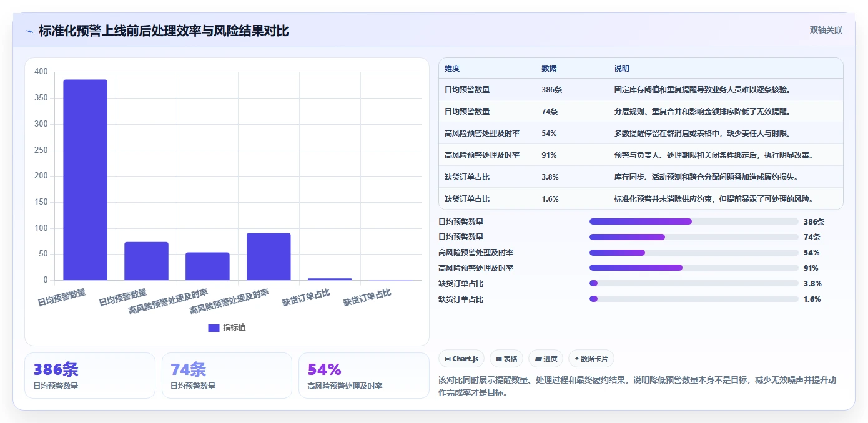Click the progress bar labeled 386条
868x423 pixels.
coord(694,221)
